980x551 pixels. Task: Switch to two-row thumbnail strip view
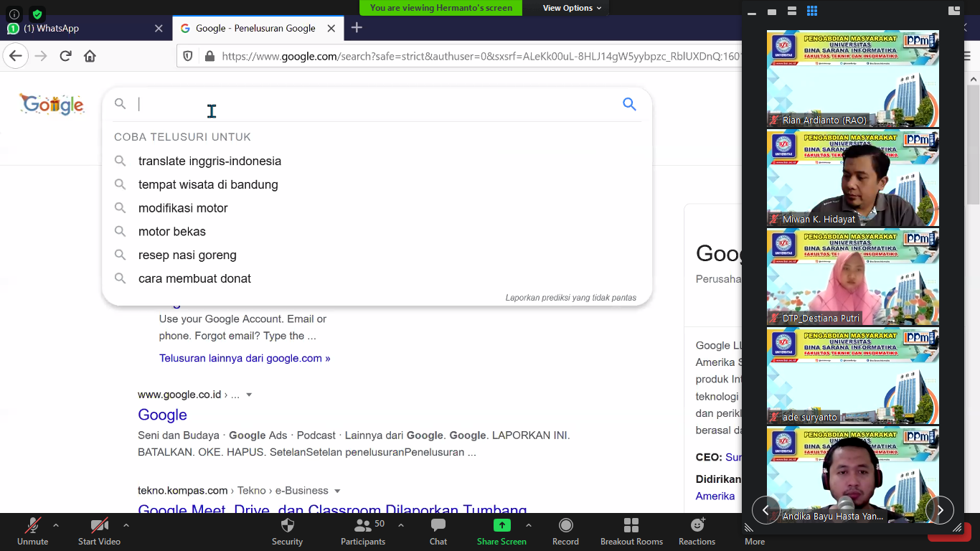pos(792,11)
